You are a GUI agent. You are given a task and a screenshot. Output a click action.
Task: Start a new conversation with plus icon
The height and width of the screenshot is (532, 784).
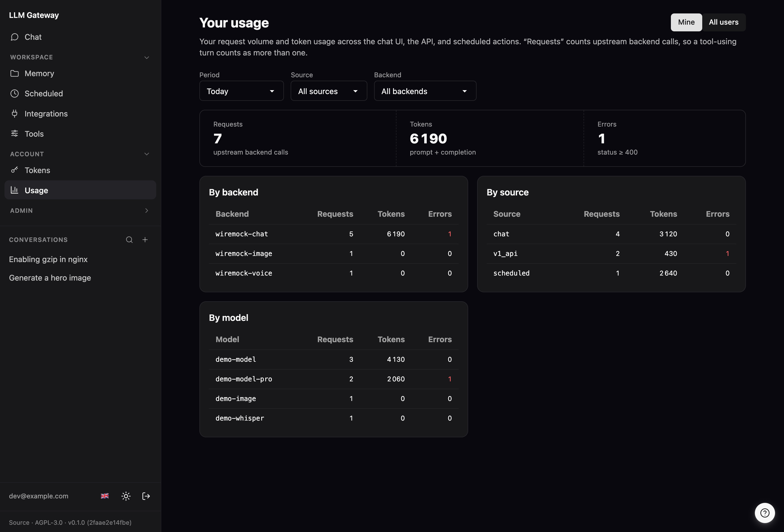(x=145, y=239)
